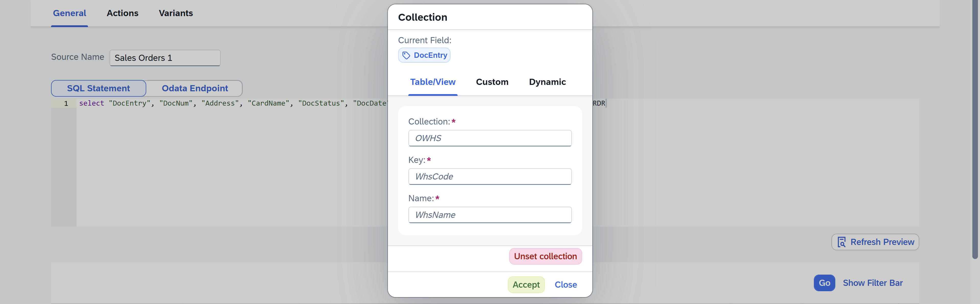The height and width of the screenshot is (304, 980).
Task: Click the Refresh Preview magnifier icon
Action: [x=841, y=242]
